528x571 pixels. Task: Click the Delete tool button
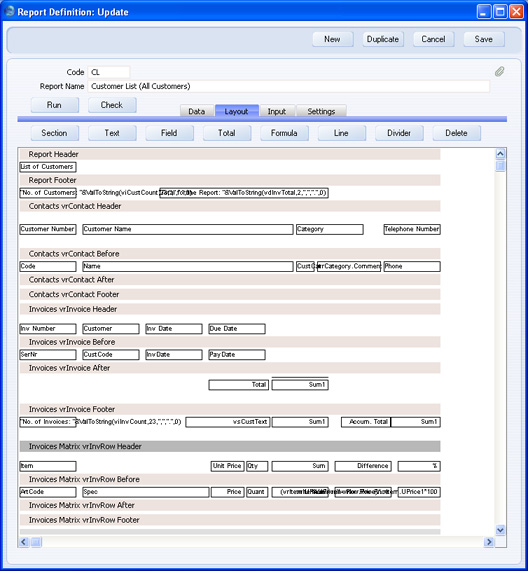click(456, 133)
